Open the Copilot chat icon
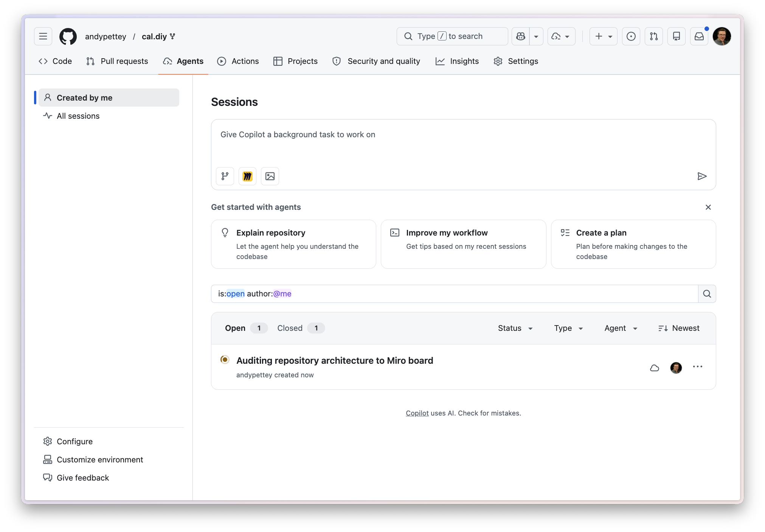This screenshot has height=532, width=765. pos(521,36)
